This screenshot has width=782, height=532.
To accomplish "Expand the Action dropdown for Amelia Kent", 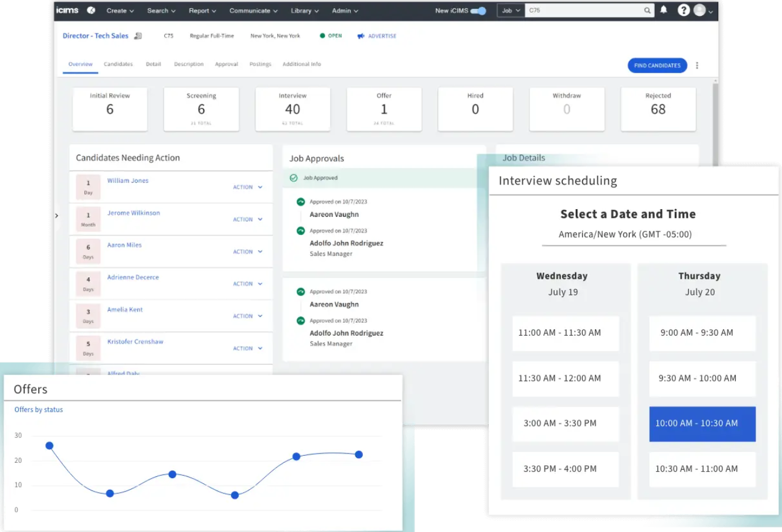I will [247, 316].
